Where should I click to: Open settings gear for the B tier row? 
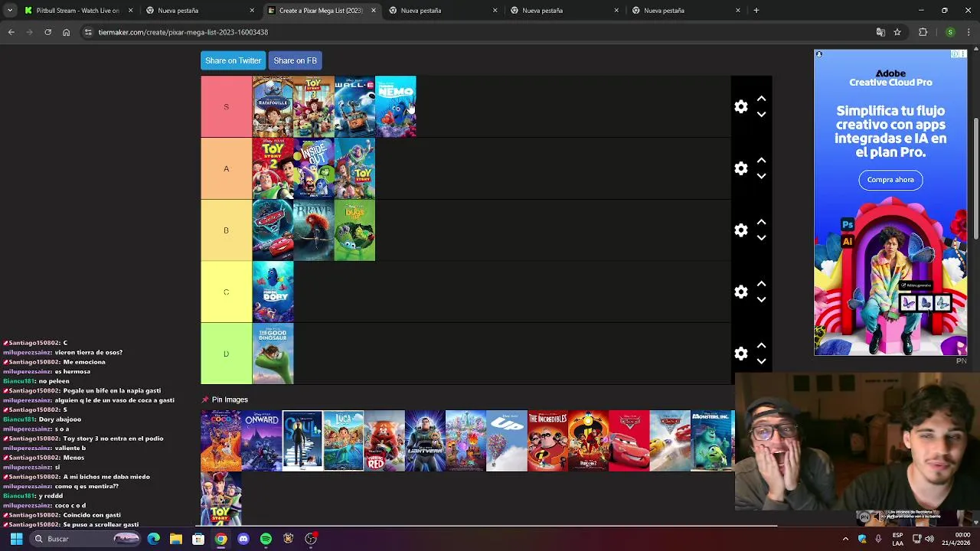740,230
